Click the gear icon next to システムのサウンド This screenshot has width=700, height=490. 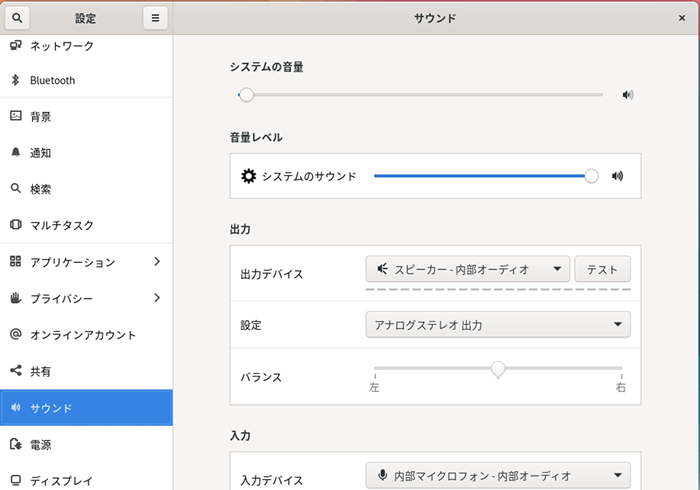point(249,177)
